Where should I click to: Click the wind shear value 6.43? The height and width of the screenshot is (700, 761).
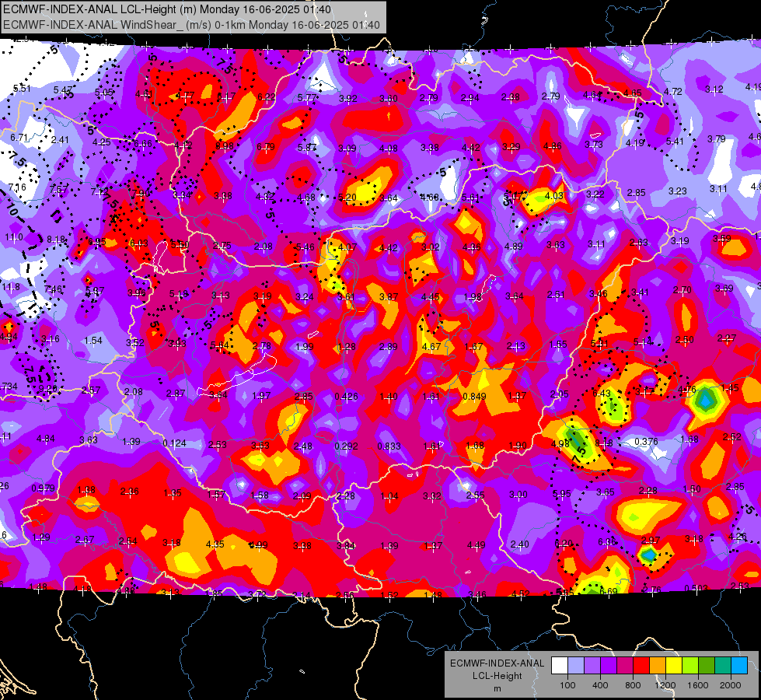point(602,393)
